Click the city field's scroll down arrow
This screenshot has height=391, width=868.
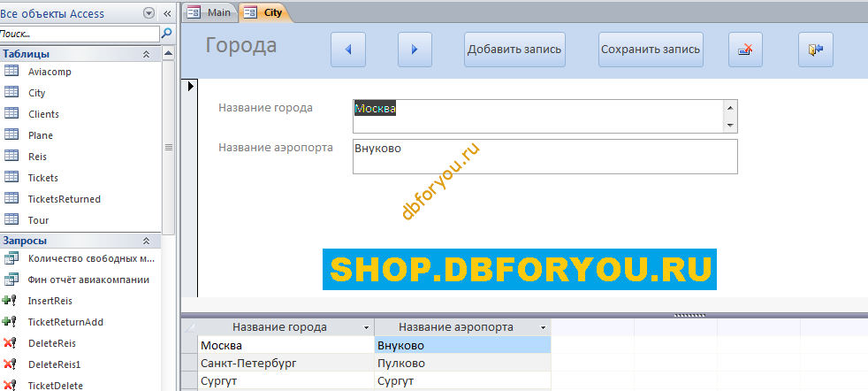[730, 125]
